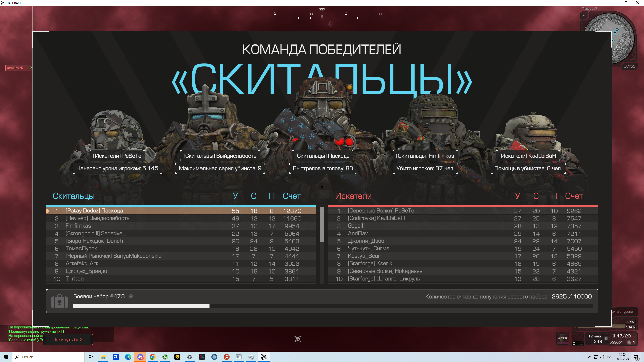The width and height of the screenshot is (644, 362).
Task: Click the compass bearing strip
Action: pos(322,15)
